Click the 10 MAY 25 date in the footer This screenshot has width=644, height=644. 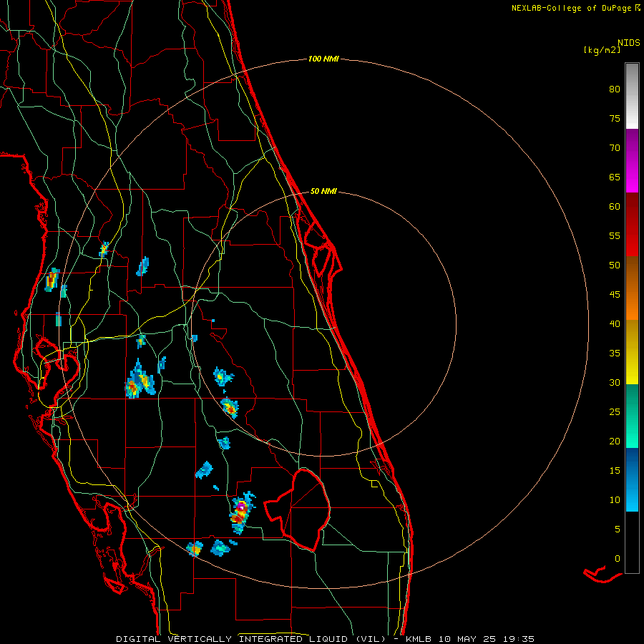point(467,639)
